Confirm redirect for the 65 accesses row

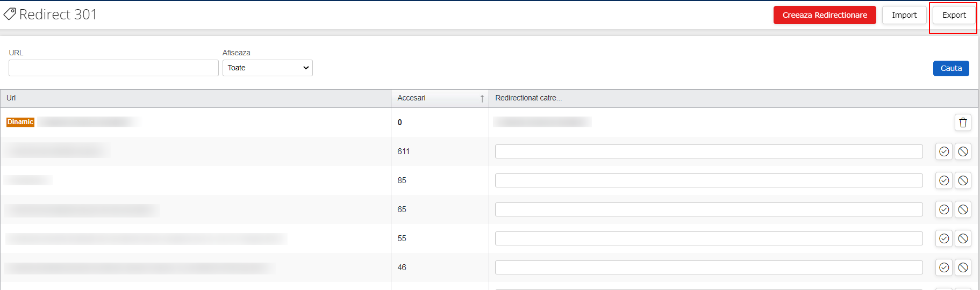[x=943, y=209]
